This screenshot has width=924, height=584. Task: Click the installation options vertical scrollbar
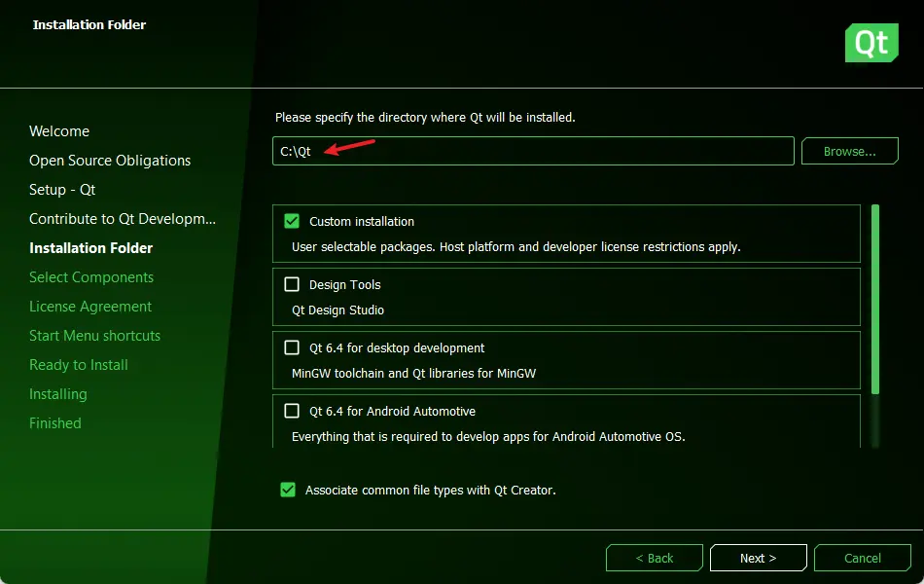point(875,299)
